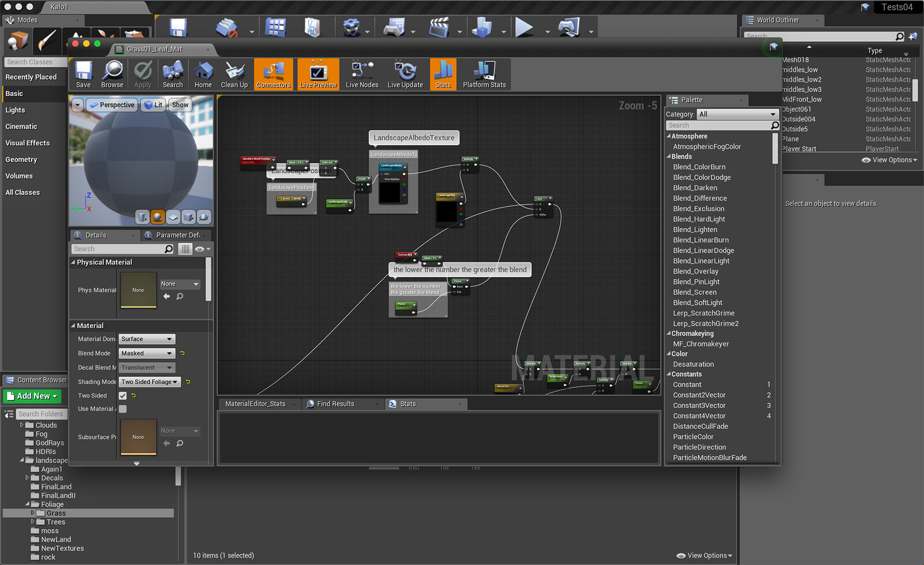The height and width of the screenshot is (565, 924).
Task: Open Shading Model Two Sided Foliage dropdown
Action: click(150, 381)
